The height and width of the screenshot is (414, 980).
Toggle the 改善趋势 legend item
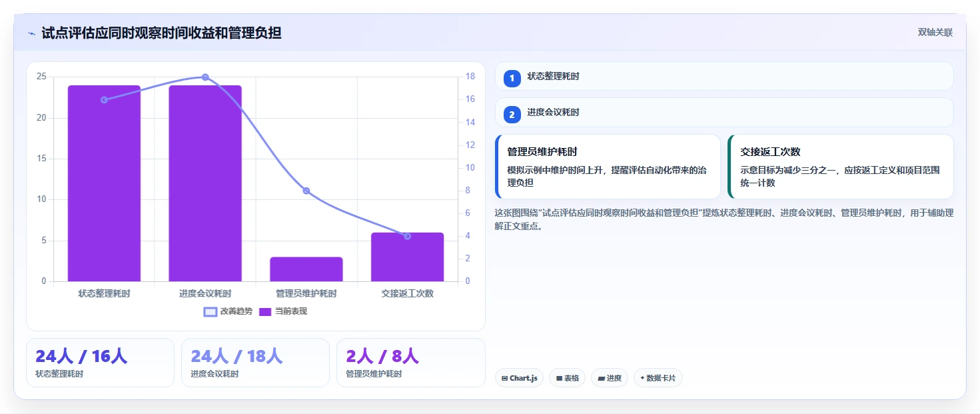click(229, 311)
